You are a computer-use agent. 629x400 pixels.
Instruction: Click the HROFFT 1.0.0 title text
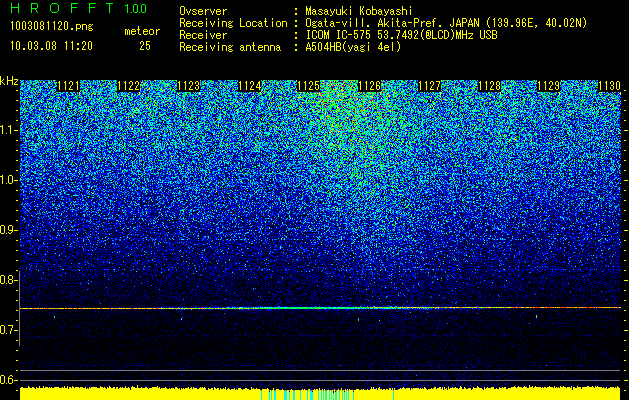point(79,8)
